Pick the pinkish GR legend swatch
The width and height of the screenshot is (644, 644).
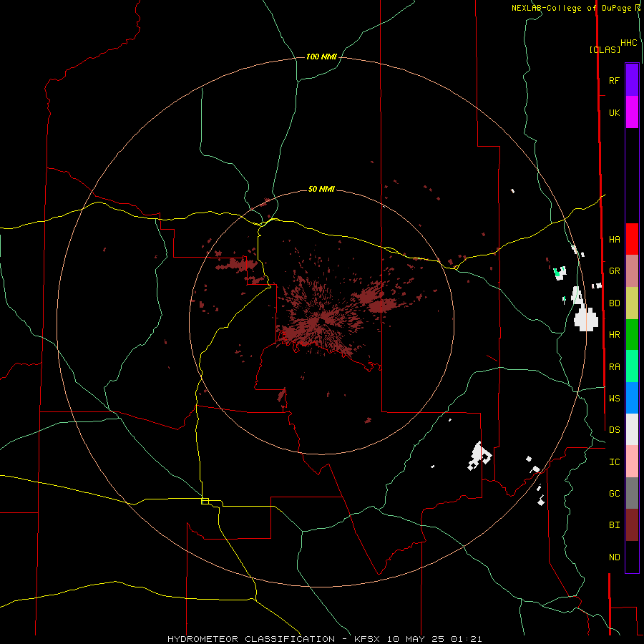pyautogui.click(x=632, y=271)
